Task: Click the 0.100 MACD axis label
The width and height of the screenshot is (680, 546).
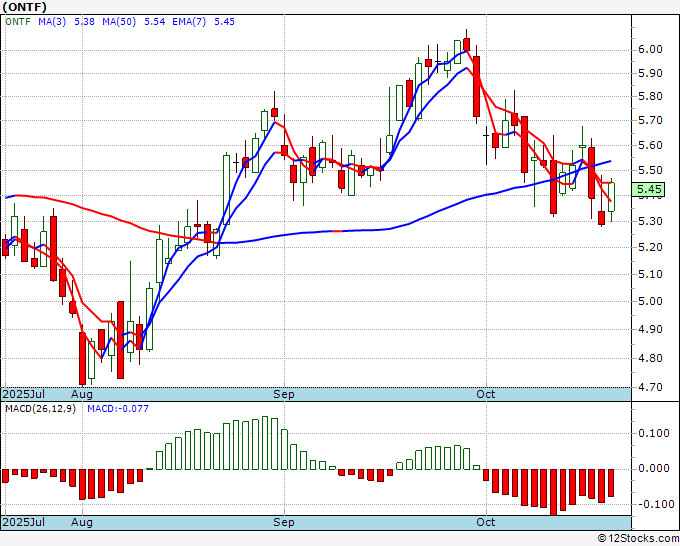Action: click(x=654, y=433)
